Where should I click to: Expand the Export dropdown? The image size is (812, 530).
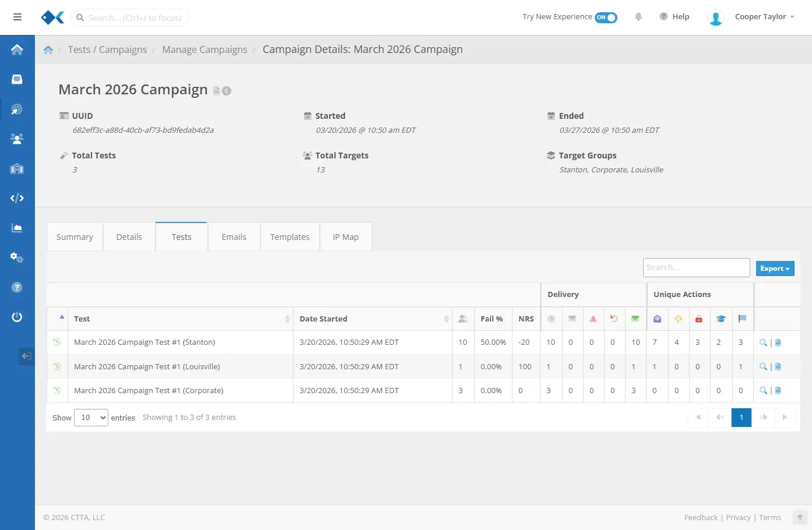tap(775, 268)
